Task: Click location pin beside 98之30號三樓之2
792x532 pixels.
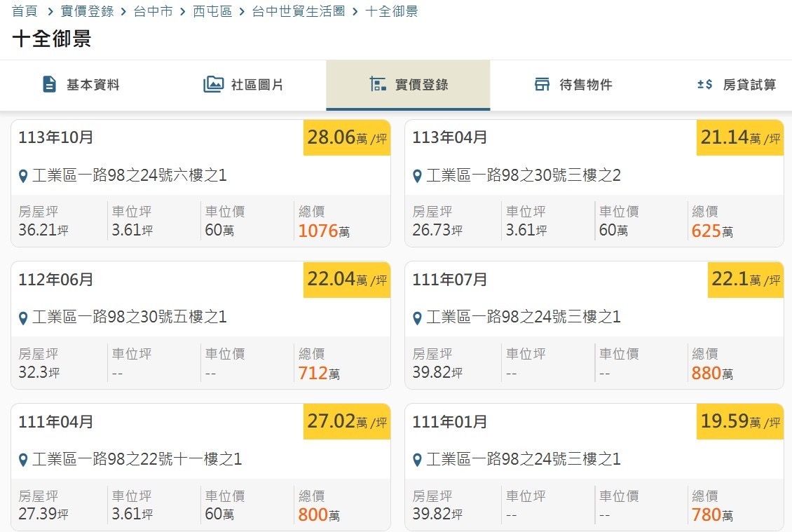Action: [x=417, y=176]
